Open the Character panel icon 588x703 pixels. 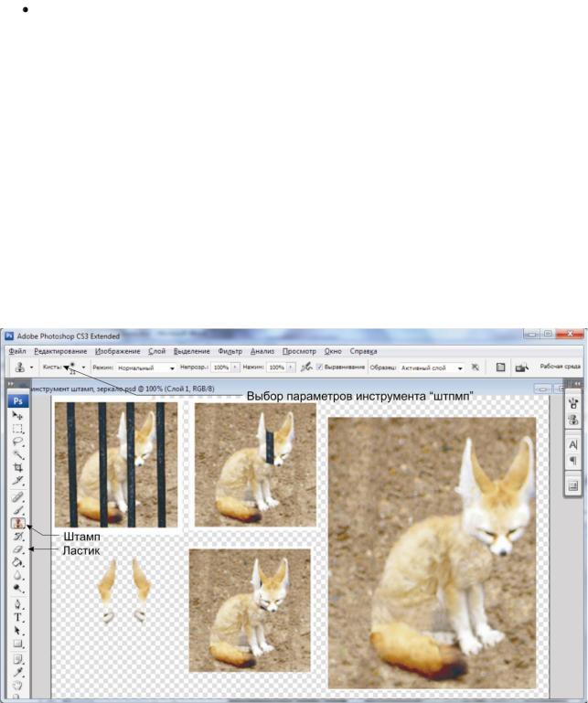click(572, 444)
